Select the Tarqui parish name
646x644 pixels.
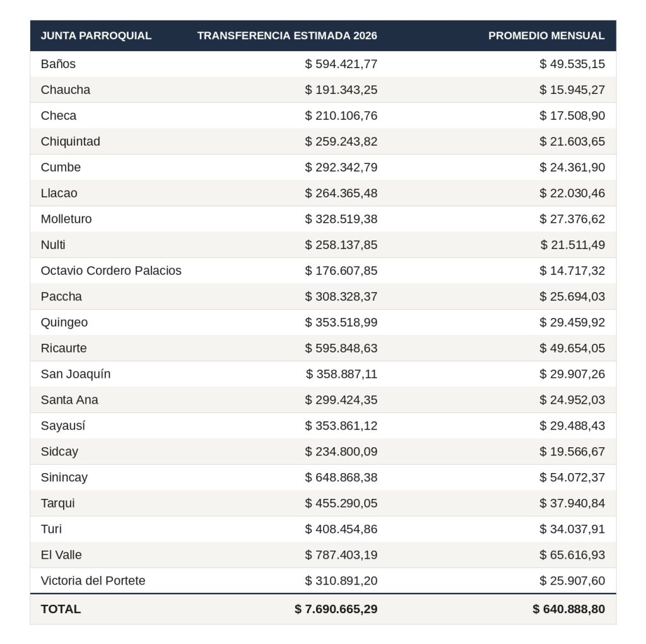[57, 503]
